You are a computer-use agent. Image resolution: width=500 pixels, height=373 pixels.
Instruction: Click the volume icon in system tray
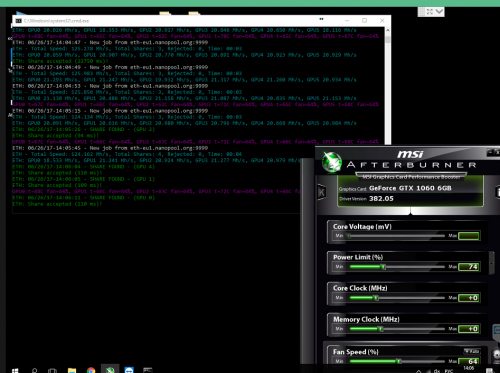(x=437, y=371)
